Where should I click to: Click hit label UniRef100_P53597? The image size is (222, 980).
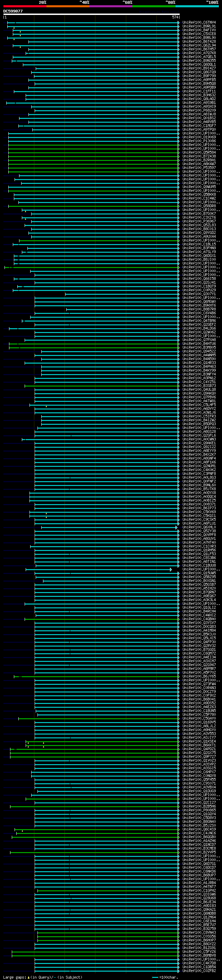pos(199,168)
